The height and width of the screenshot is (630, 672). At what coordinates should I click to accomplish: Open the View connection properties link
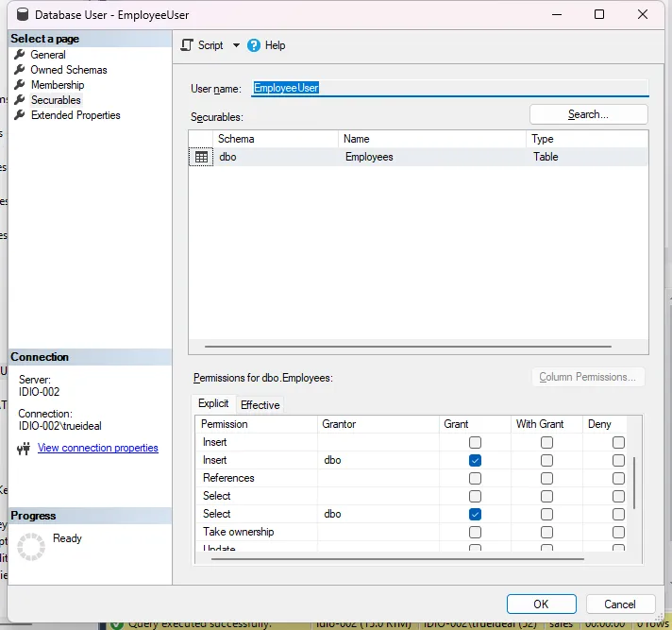(x=98, y=449)
